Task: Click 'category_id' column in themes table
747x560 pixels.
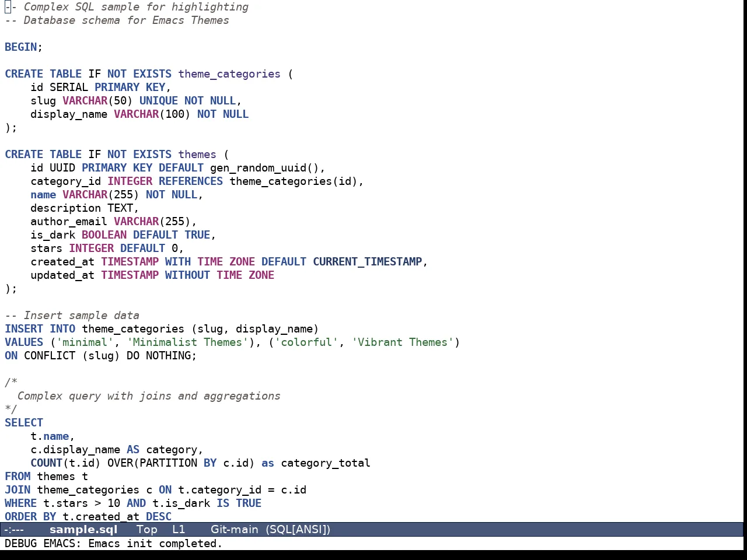Action: [65, 181]
